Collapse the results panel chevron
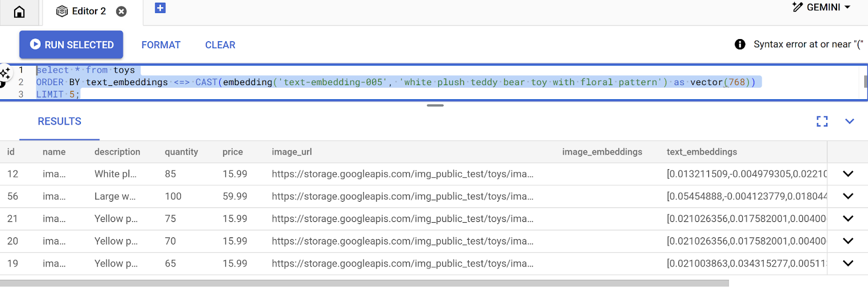This screenshot has height=289, width=868. pos(850,121)
